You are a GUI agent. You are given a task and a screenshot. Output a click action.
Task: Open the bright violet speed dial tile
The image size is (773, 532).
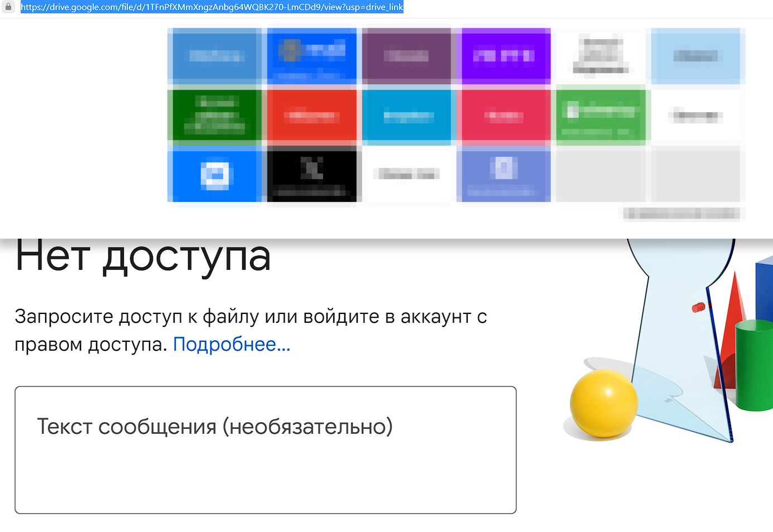[x=503, y=56]
